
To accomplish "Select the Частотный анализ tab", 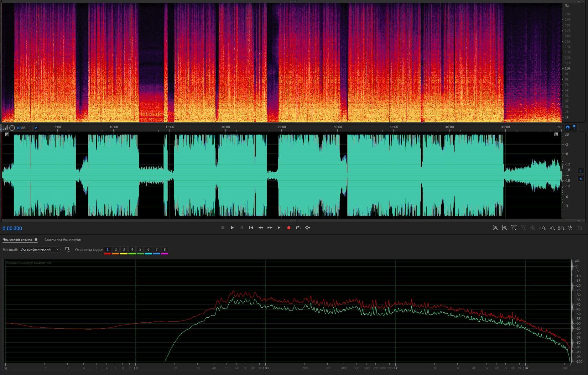I will click(17, 240).
